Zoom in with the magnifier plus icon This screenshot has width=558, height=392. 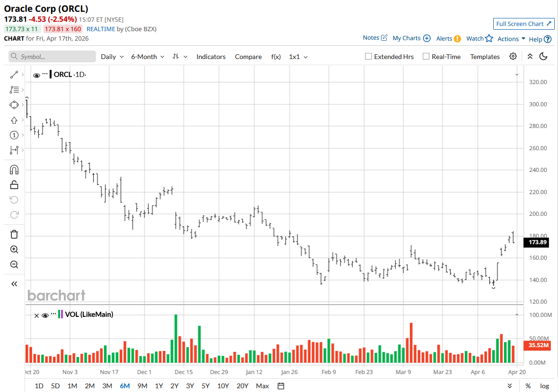coord(14,249)
